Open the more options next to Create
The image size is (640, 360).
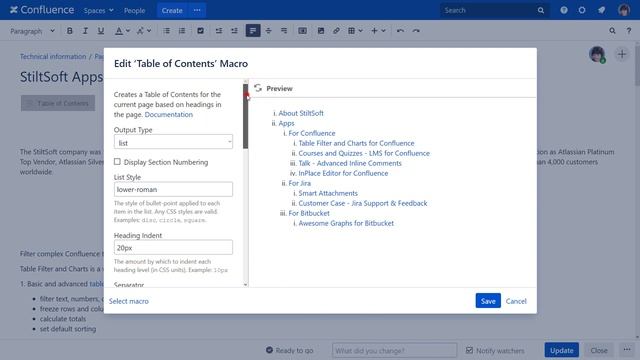[197, 11]
